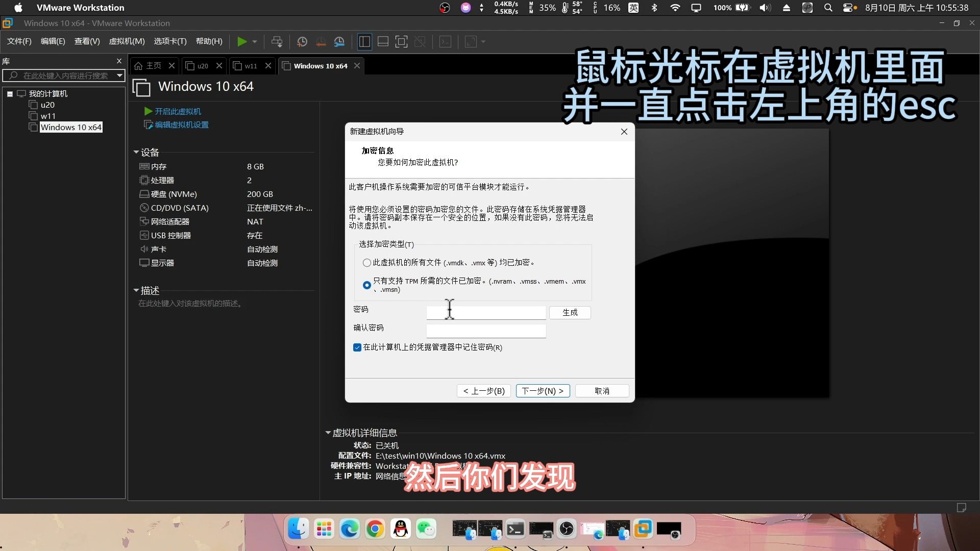Click the 下一步(N) next button

(543, 391)
